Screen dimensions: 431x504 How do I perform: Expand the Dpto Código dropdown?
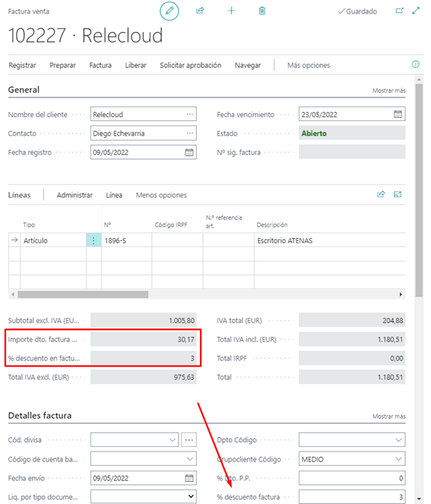398,440
